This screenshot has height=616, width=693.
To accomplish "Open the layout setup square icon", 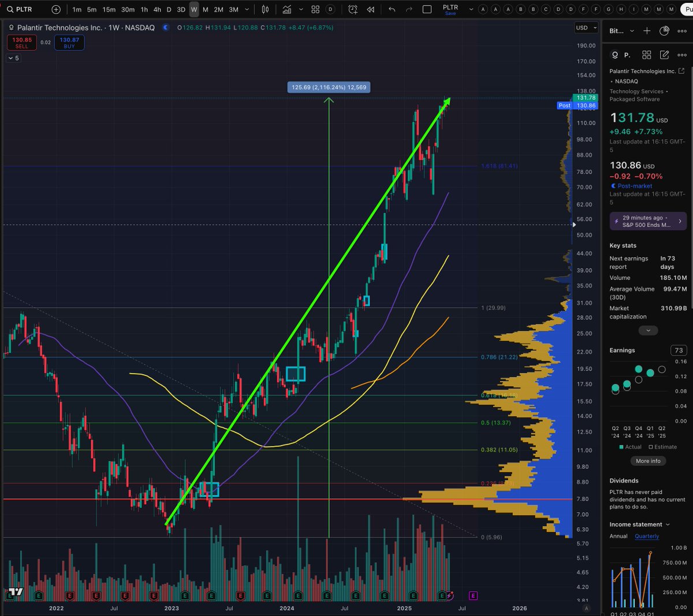I will [427, 9].
